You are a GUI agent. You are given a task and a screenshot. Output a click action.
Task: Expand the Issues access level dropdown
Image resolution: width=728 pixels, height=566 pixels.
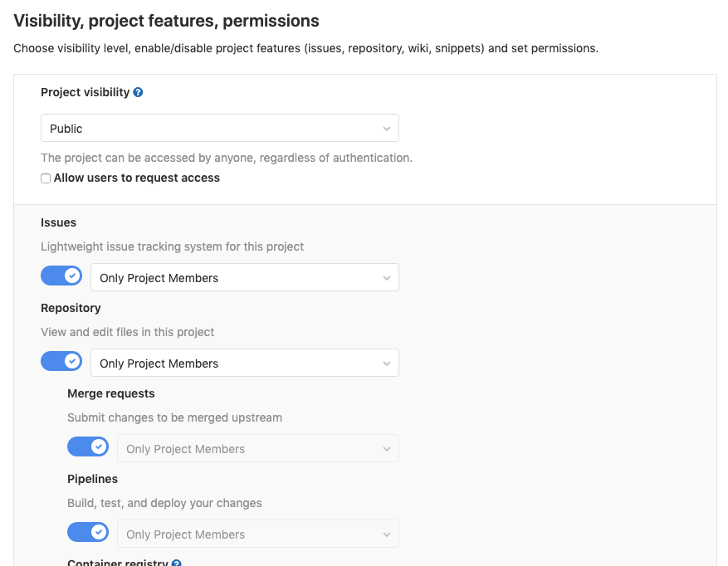245,278
